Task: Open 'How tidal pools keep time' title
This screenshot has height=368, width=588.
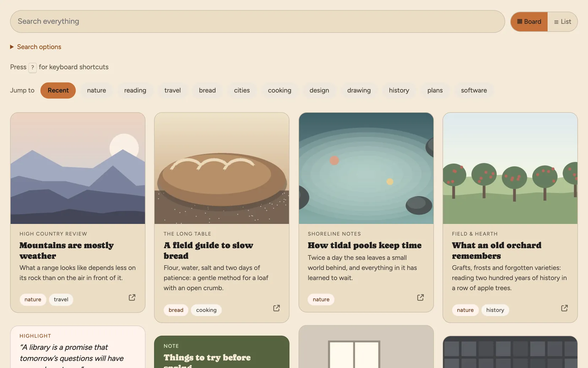Action: pyautogui.click(x=365, y=245)
